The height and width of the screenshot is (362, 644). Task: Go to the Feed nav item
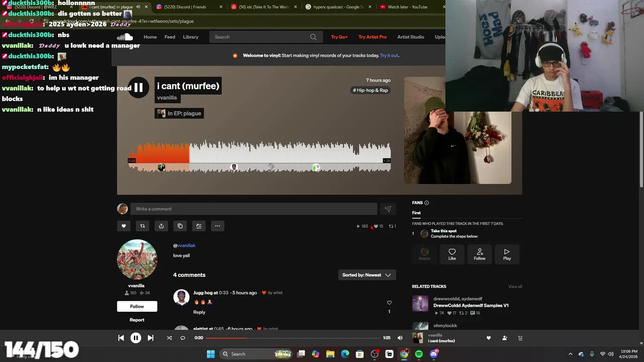[170, 37]
